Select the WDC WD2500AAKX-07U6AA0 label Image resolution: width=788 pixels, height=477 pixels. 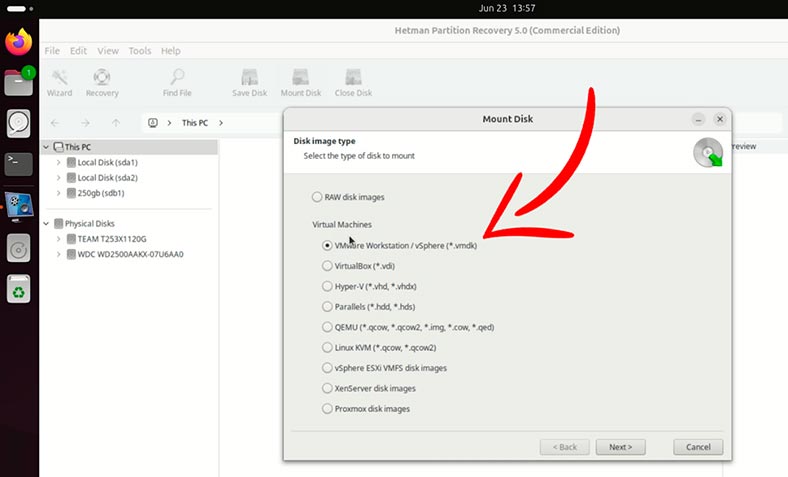click(131, 254)
